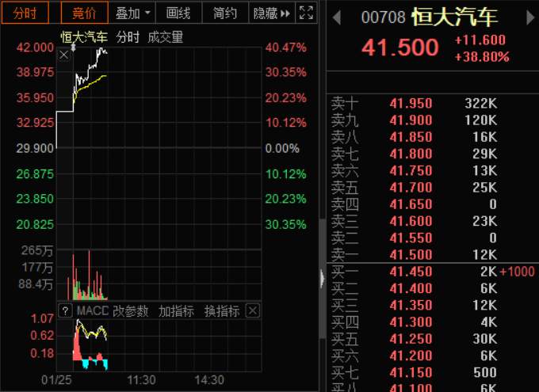
Task: Click the +1000 change on 买一
Action: (x=517, y=272)
